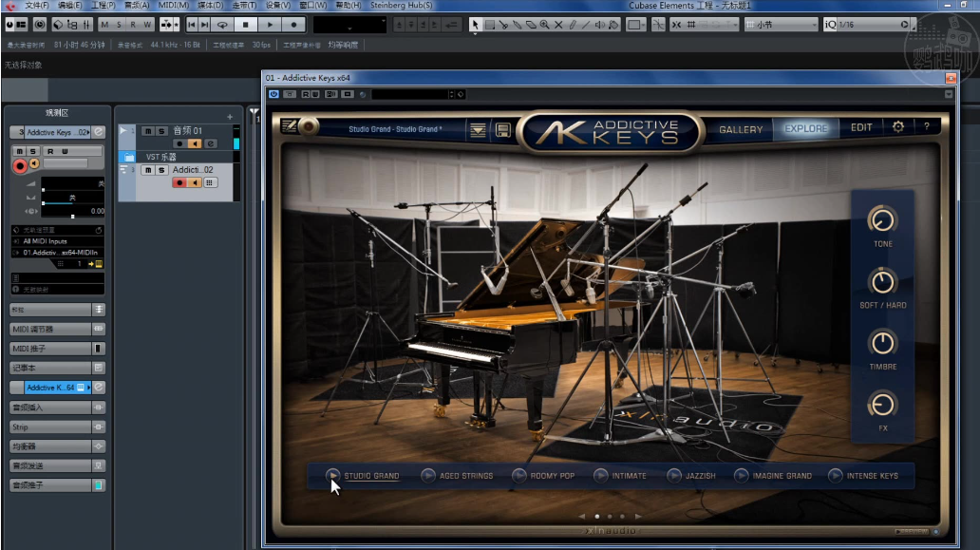Expand the MIDI 调节器 inspector section
980x550 pixels.
[x=57, y=329]
